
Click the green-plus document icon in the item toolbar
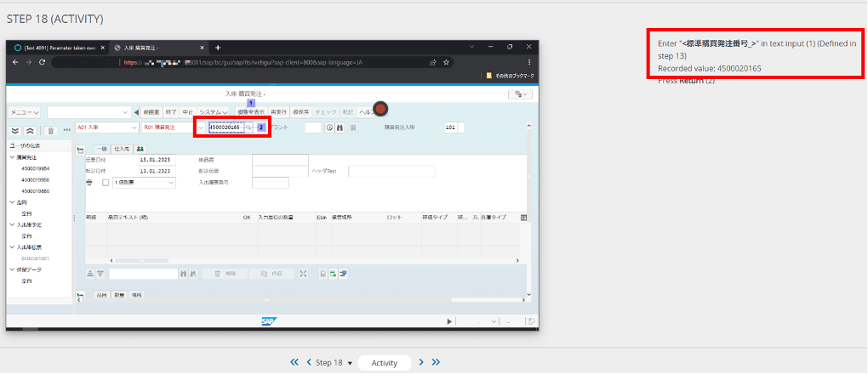334,274
